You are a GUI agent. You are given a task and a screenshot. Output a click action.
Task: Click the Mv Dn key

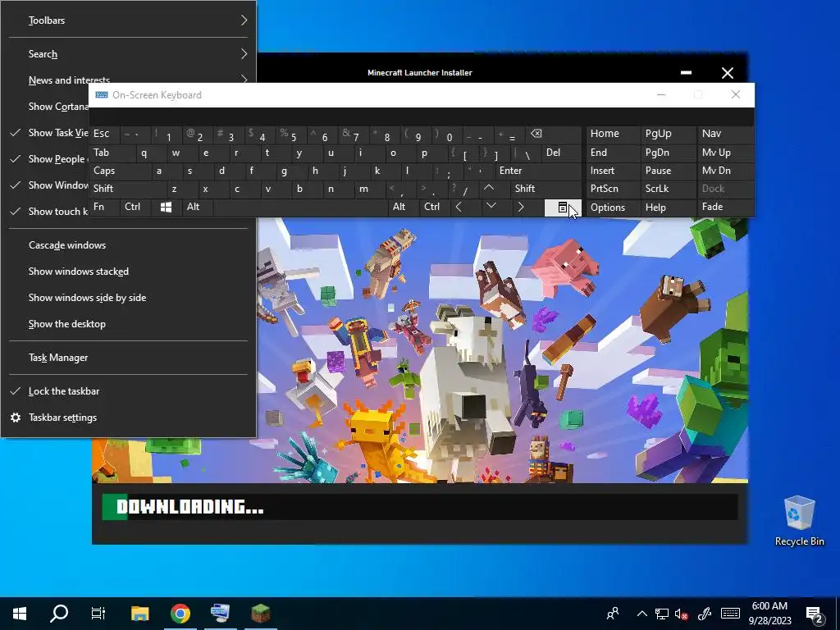[724, 171]
